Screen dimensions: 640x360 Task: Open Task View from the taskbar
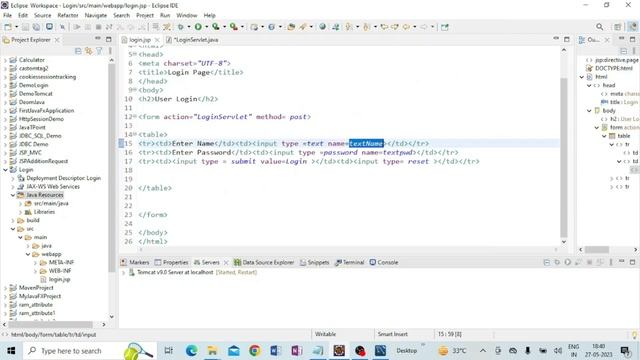pyautogui.click(x=168, y=351)
